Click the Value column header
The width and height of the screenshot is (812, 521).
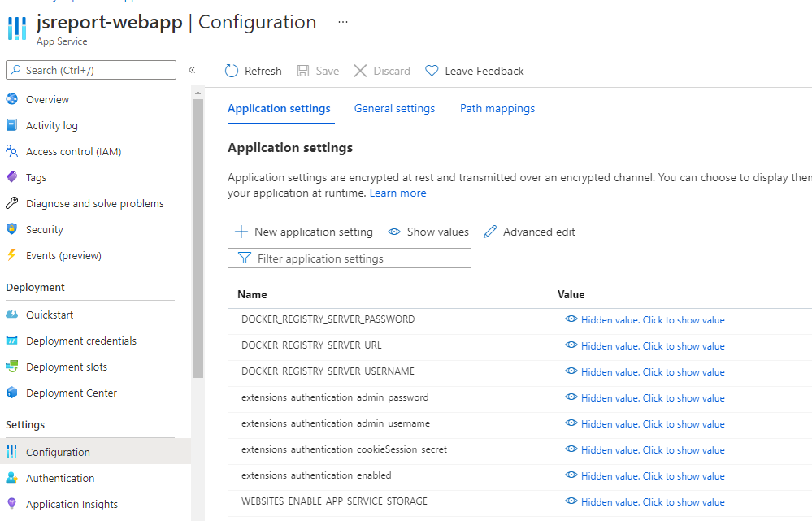pyautogui.click(x=571, y=294)
